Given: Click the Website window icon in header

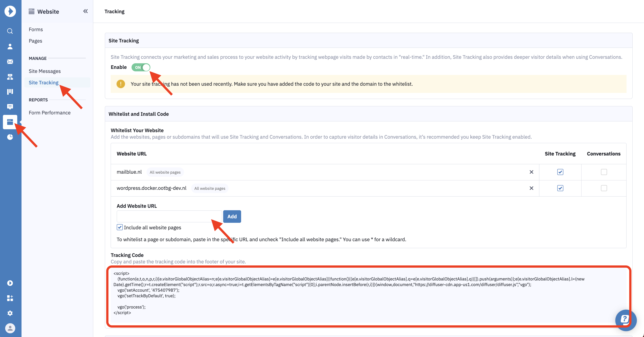Looking at the screenshot, I should point(32,11).
